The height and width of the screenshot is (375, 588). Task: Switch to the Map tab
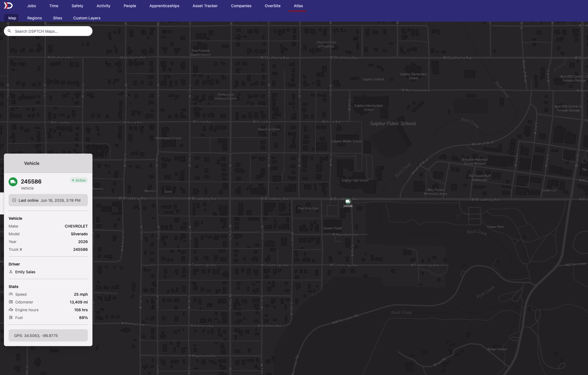tap(12, 18)
